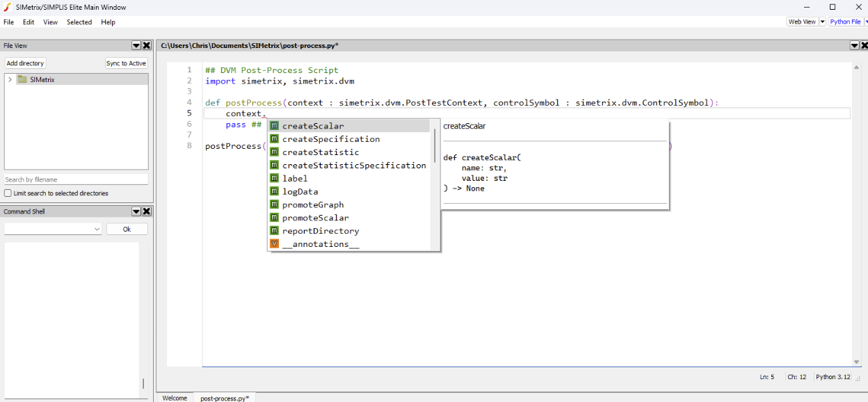This screenshot has height=402, width=868.
Task: Open the Selected menu
Action: pyautogui.click(x=79, y=22)
